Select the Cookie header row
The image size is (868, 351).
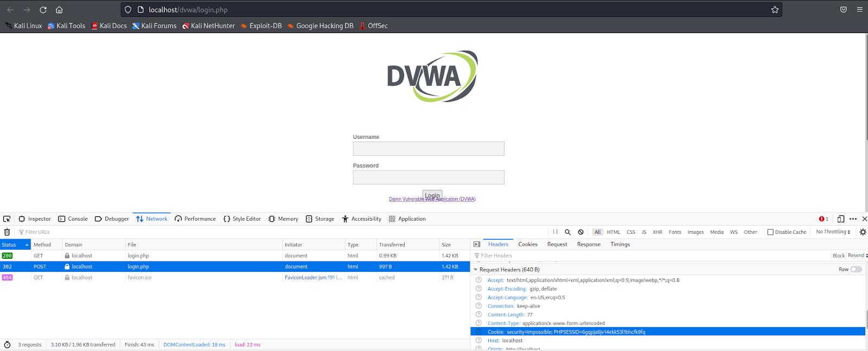pyautogui.click(x=668, y=332)
